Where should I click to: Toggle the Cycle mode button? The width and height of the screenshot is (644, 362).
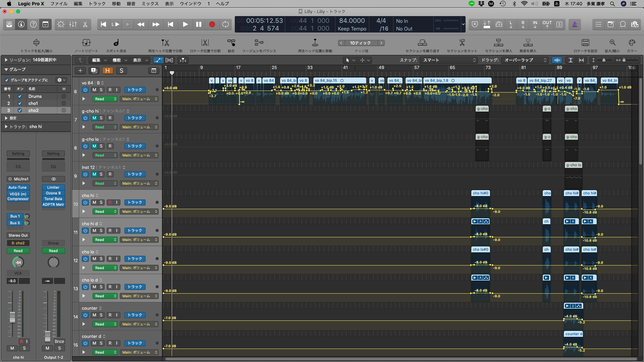[225, 24]
